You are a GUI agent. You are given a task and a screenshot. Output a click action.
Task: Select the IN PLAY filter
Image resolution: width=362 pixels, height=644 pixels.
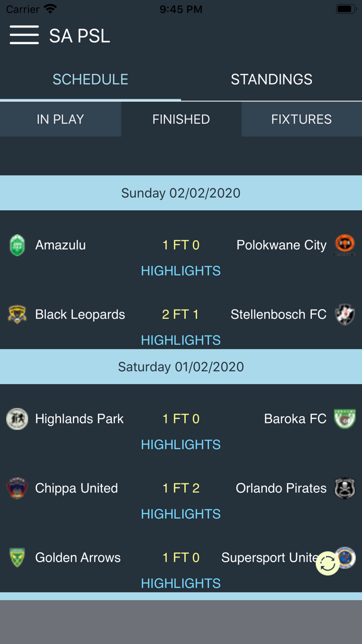pos(60,119)
